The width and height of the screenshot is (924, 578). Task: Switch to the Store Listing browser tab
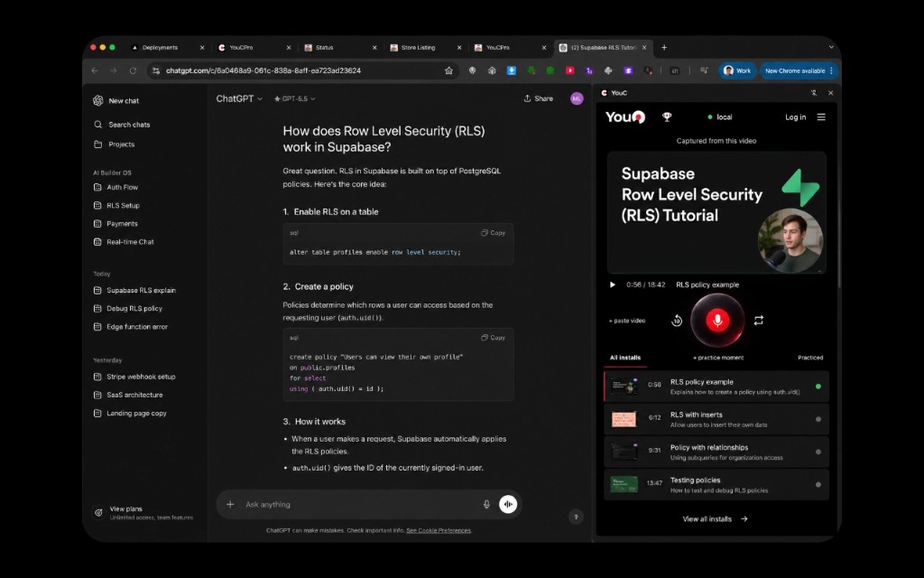426,48
